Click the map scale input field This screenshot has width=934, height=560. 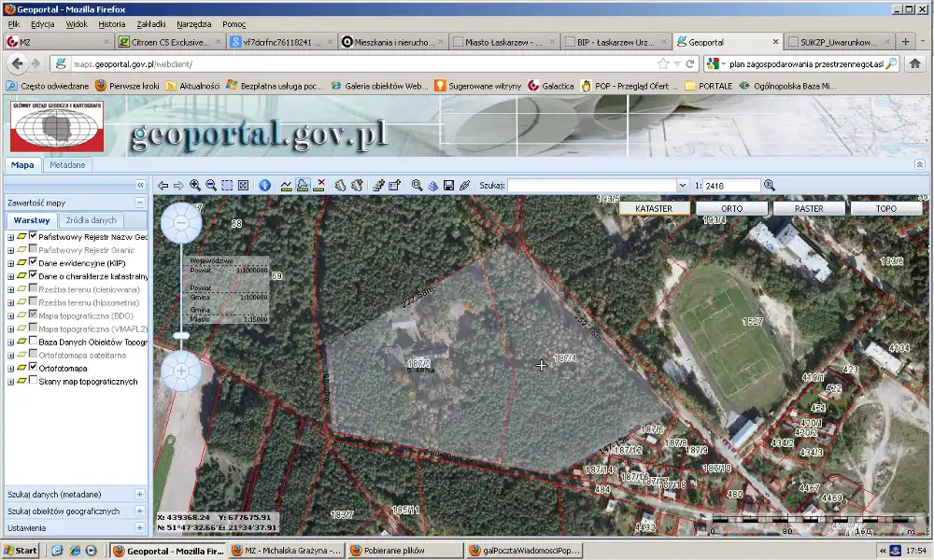pyautogui.click(x=731, y=186)
